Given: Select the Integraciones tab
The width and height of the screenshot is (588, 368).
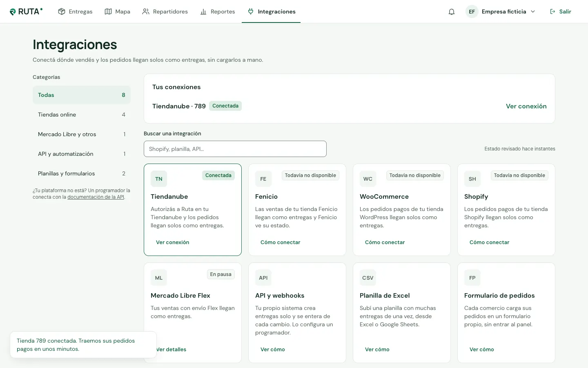Looking at the screenshot, I should [271, 11].
